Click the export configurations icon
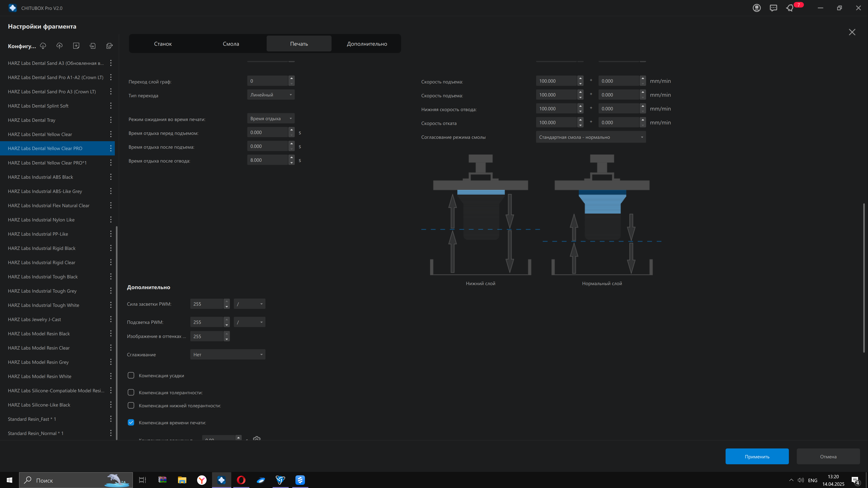 [x=109, y=46]
